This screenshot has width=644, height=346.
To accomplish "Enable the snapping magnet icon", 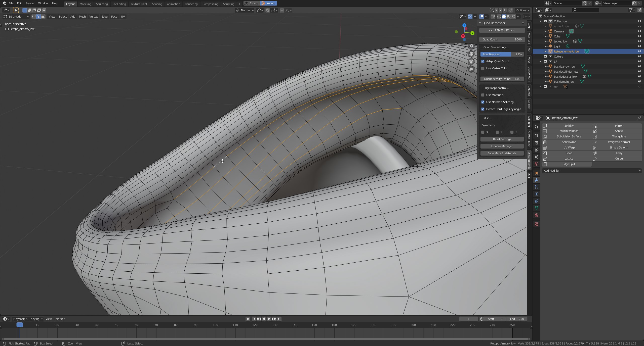I will [x=267, y=10].
